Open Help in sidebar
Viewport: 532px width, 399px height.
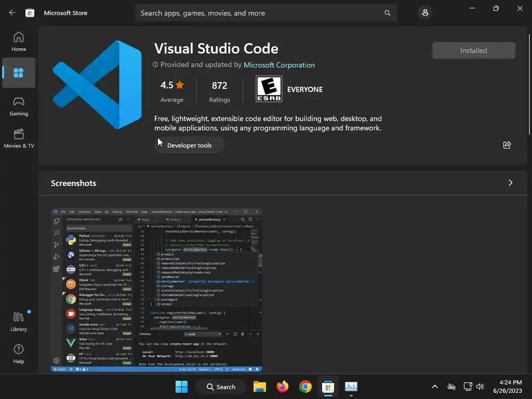[x=19, y=354]
